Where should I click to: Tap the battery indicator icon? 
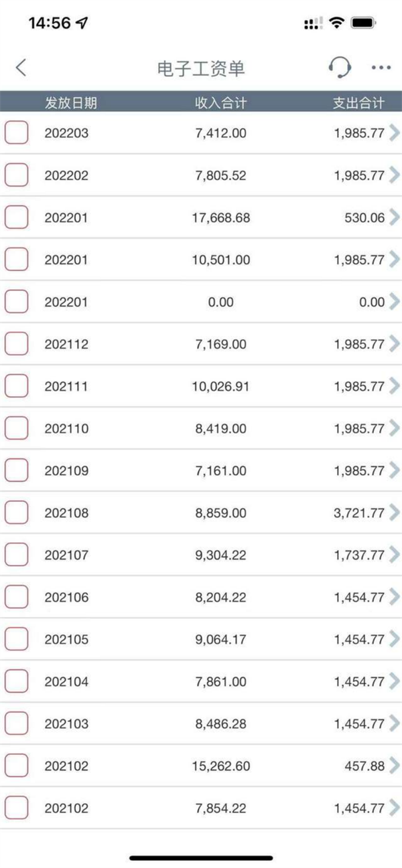tap(363, 23)
